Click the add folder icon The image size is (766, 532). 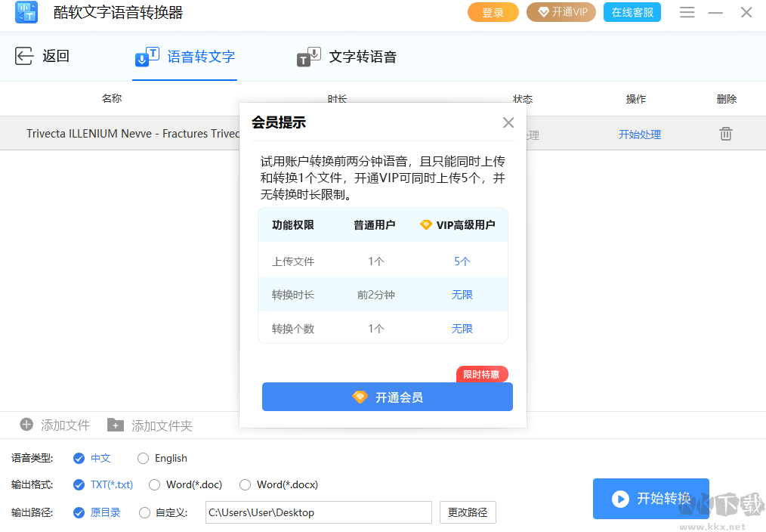[x=115, y=425]
